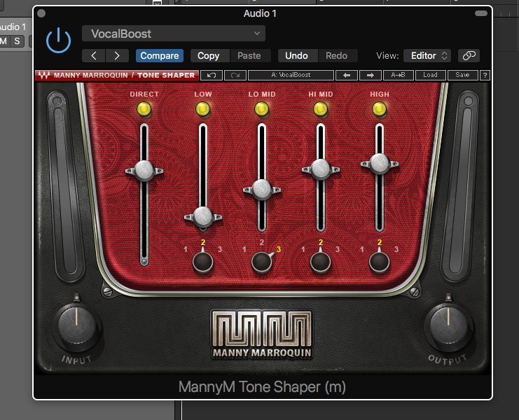Click the INPUT gain knob

76,327
